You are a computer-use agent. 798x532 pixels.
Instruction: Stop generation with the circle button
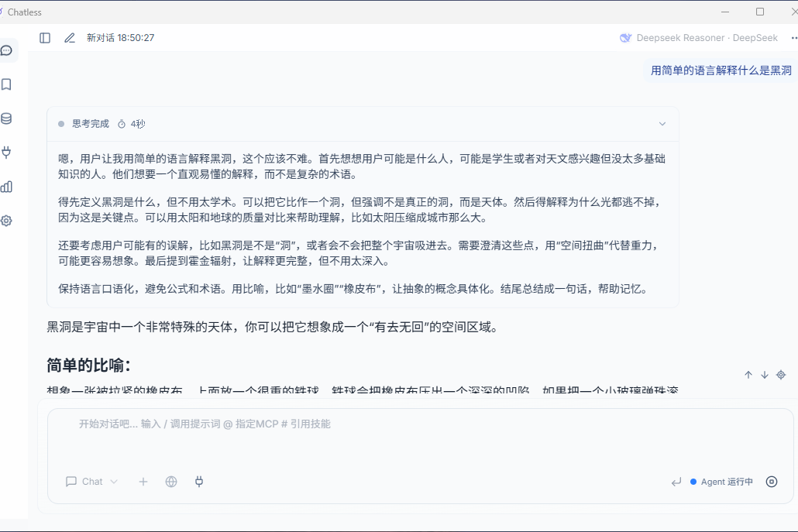pyautogui.click(x=772, y=482)
